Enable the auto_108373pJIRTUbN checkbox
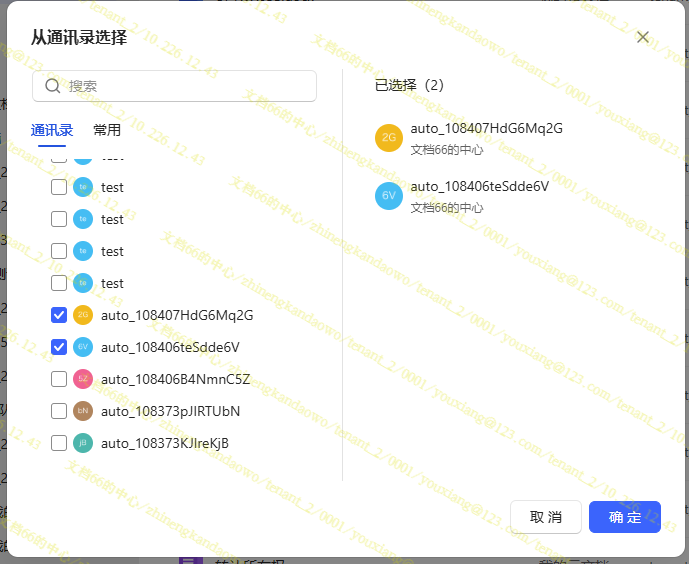This screenshot has height=564, width=689. click(x=59, y=411)
